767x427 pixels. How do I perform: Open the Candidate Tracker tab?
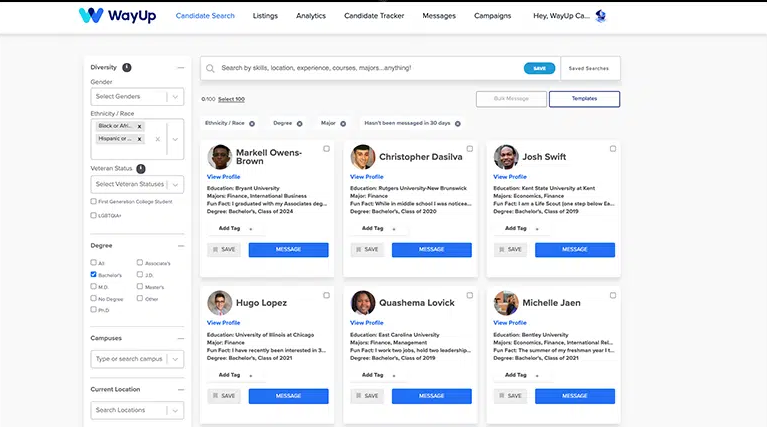[x=374, y=16]
